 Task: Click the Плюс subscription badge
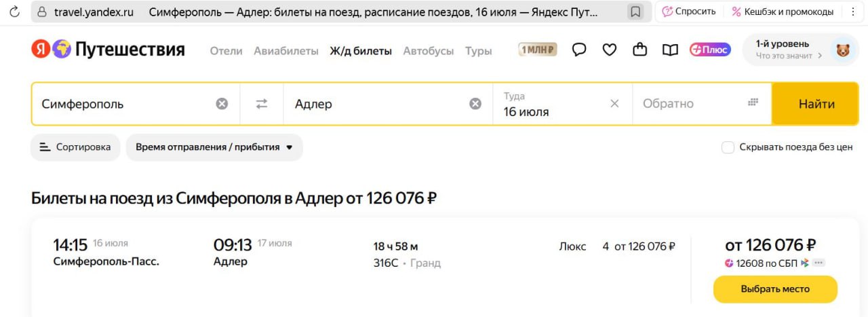point(710,50)
